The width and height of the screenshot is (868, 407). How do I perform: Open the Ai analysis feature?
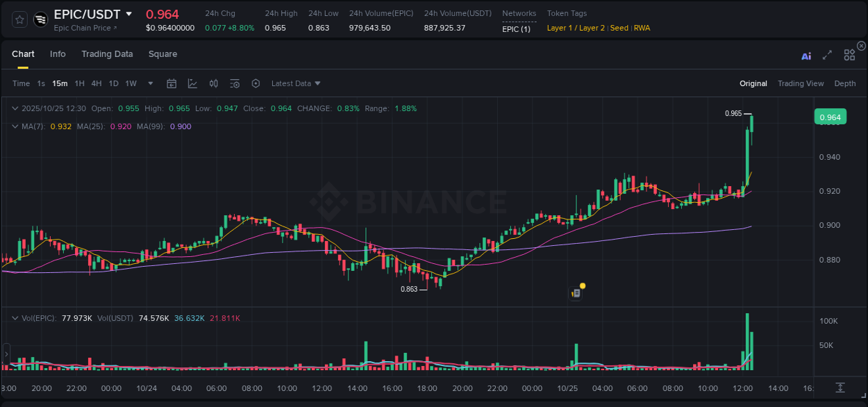tap(806, 56)
